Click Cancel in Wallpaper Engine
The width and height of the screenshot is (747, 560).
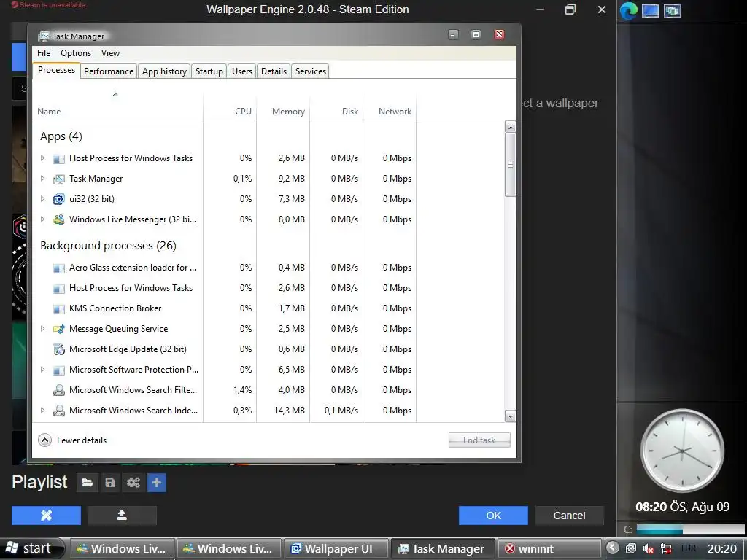[569, 516]
